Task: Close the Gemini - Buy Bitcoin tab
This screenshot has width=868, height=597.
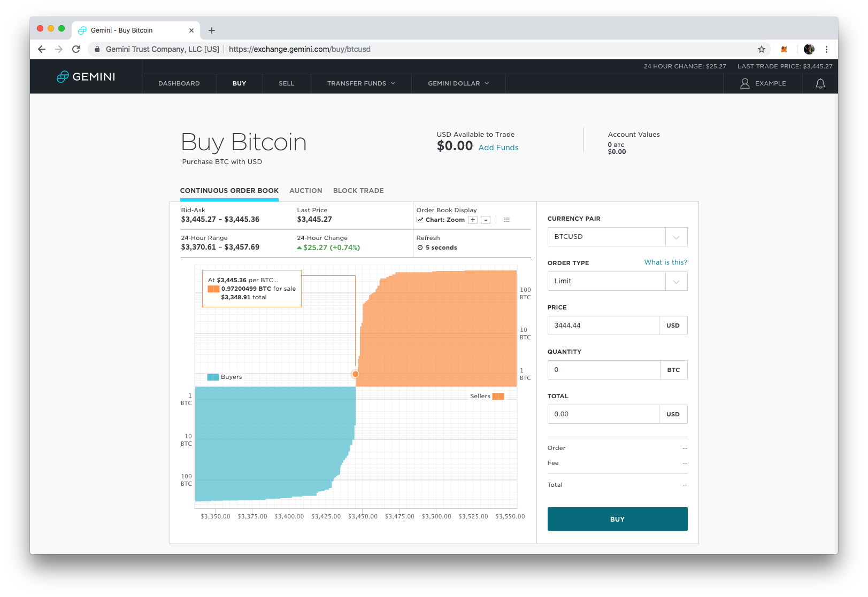Action: point(191,30)
